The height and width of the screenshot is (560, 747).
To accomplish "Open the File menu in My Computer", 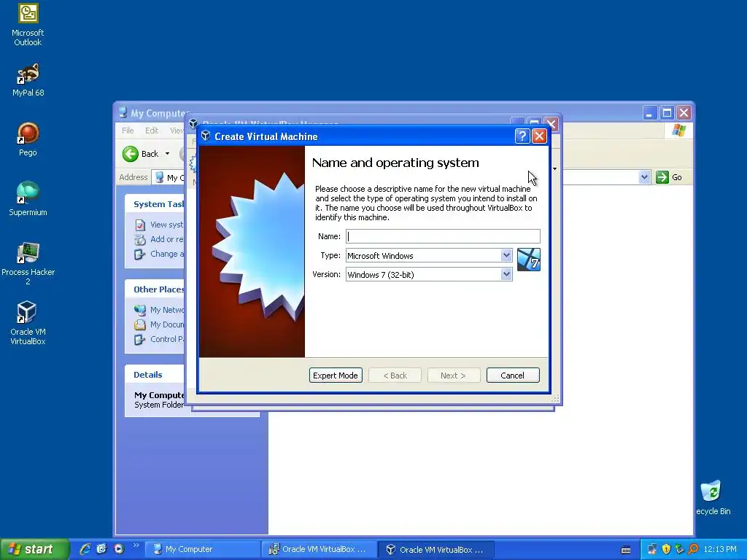I will pos(128,131).
